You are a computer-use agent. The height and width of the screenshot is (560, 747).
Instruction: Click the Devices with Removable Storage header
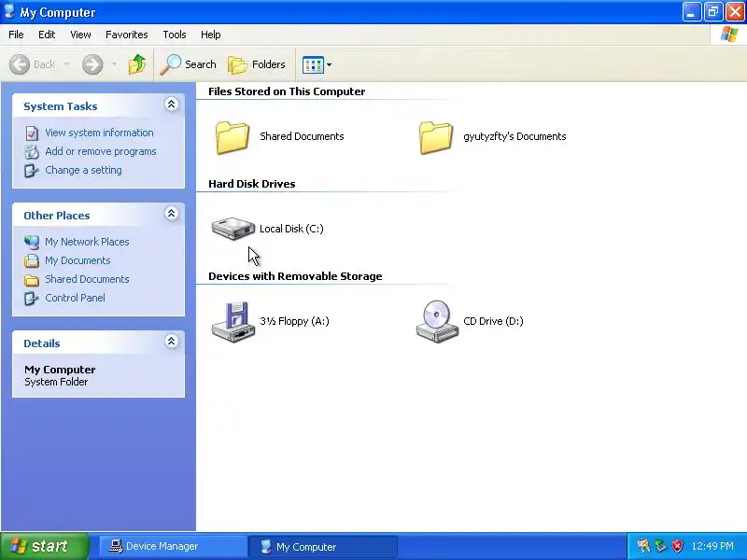click(295, 276)
